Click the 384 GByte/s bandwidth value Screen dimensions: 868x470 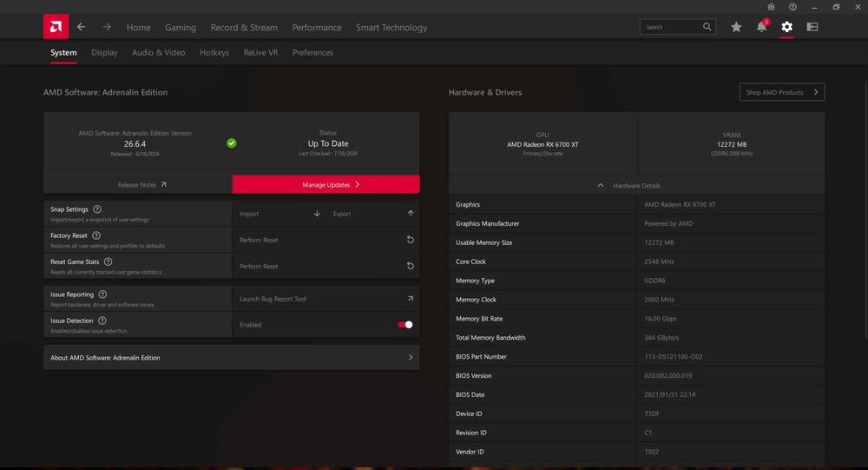click(661, 338)
